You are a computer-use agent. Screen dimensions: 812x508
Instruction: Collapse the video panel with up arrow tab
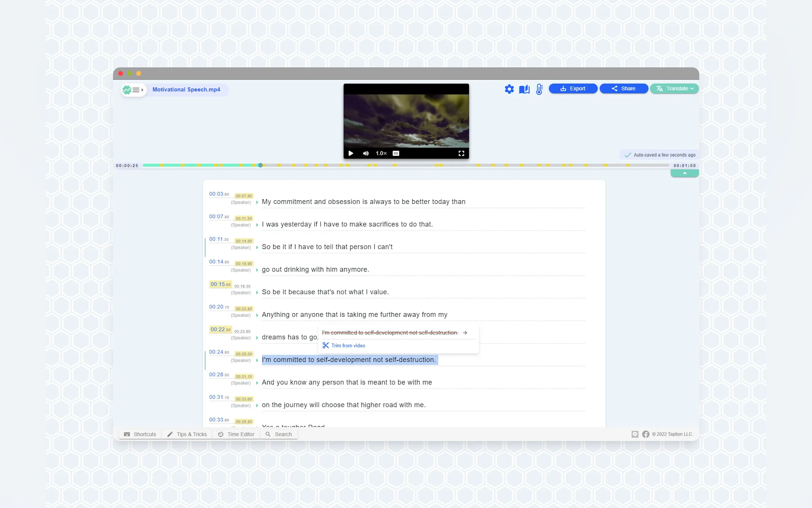[x=684, y=173]
